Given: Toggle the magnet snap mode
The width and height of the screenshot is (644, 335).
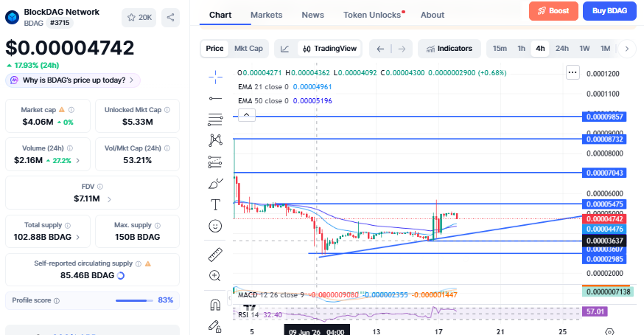Looking at the screenshot, I should click(215, 305).
